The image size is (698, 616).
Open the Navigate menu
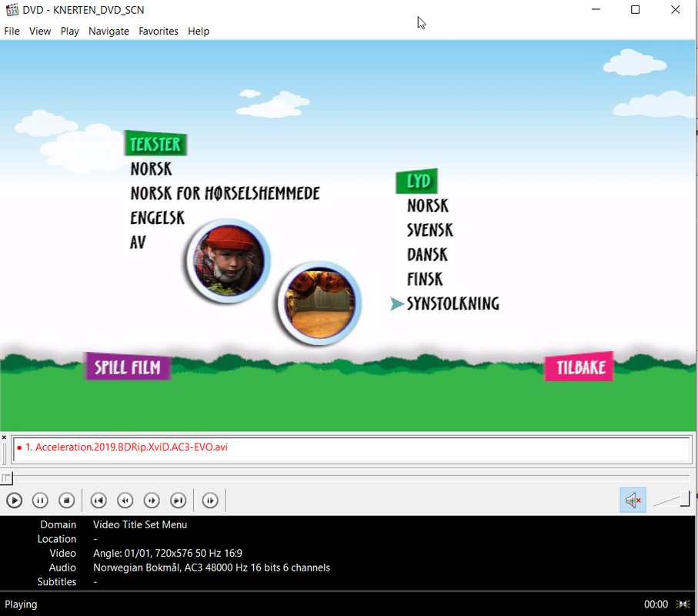(x=109, y=31)
